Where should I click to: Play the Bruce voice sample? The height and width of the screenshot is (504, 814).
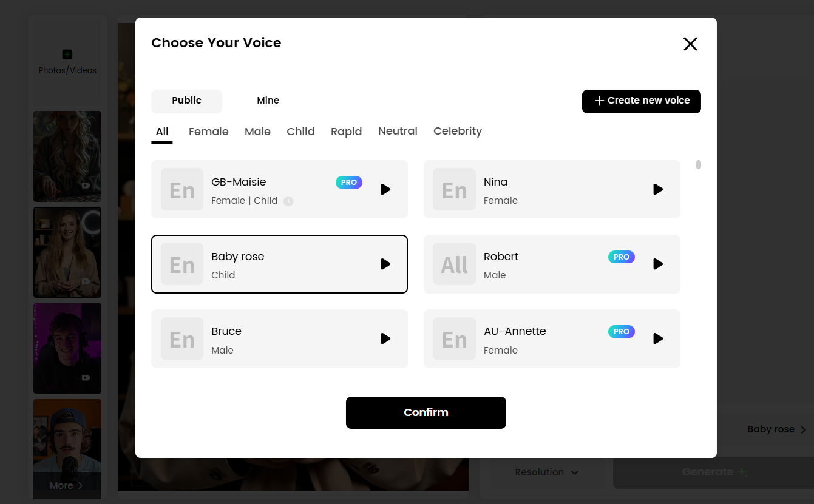(x=385, y=338)
